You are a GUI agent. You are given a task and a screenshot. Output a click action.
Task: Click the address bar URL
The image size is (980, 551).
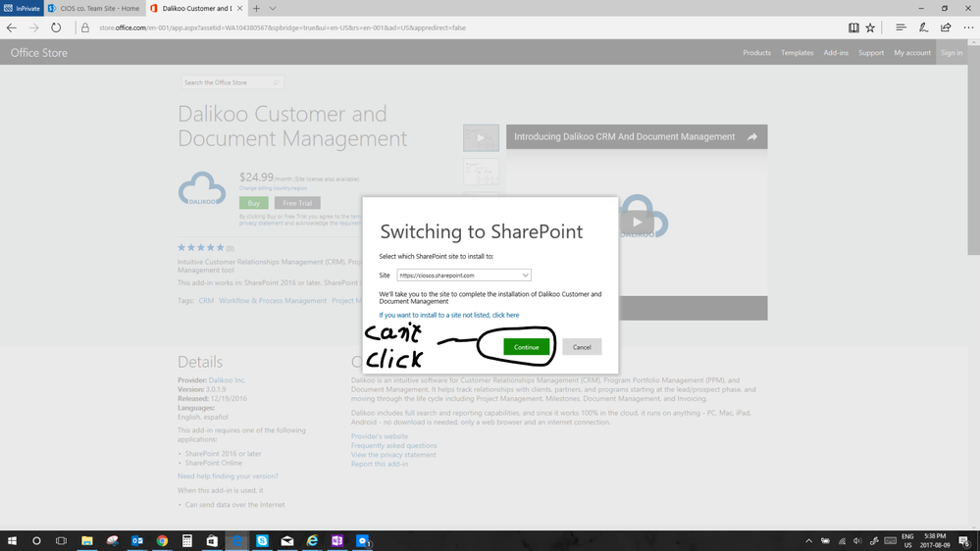pyautogui.click(x=282, y=27)
